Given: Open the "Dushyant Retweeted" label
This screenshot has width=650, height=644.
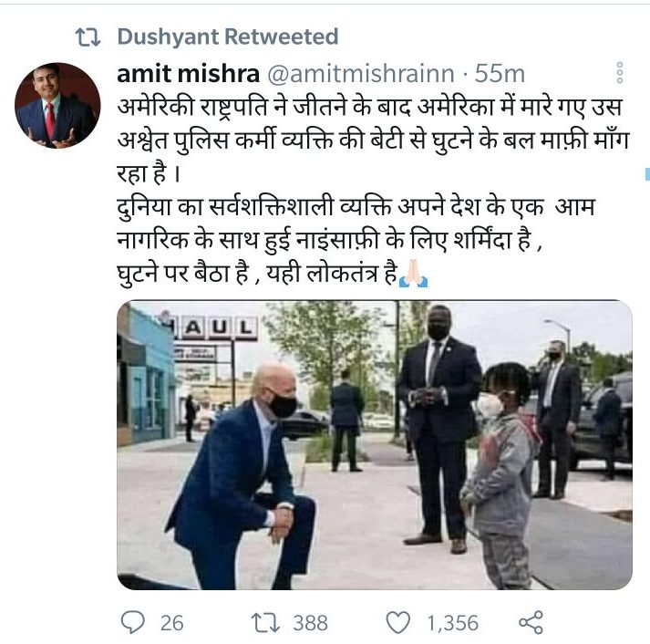Looking at the screenshot, I should click(x=227, y=37).
